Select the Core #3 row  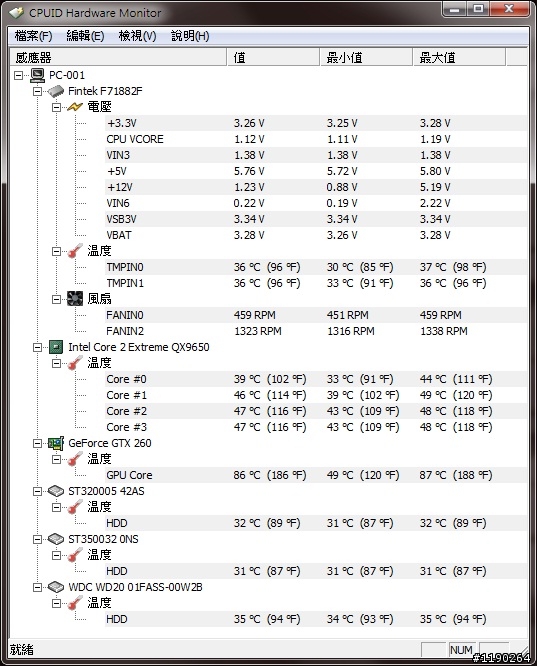316,427
